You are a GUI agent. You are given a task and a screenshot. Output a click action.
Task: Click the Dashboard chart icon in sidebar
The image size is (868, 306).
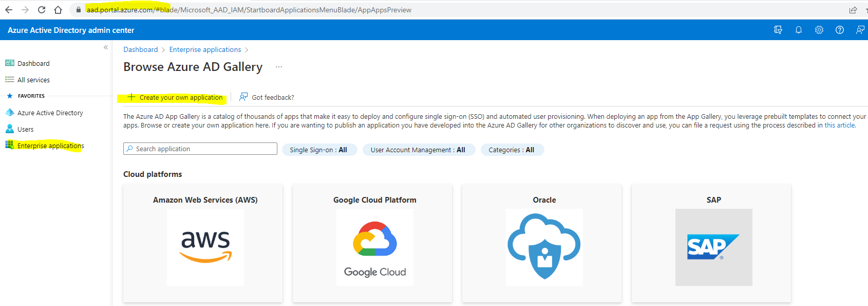(10, 63)
